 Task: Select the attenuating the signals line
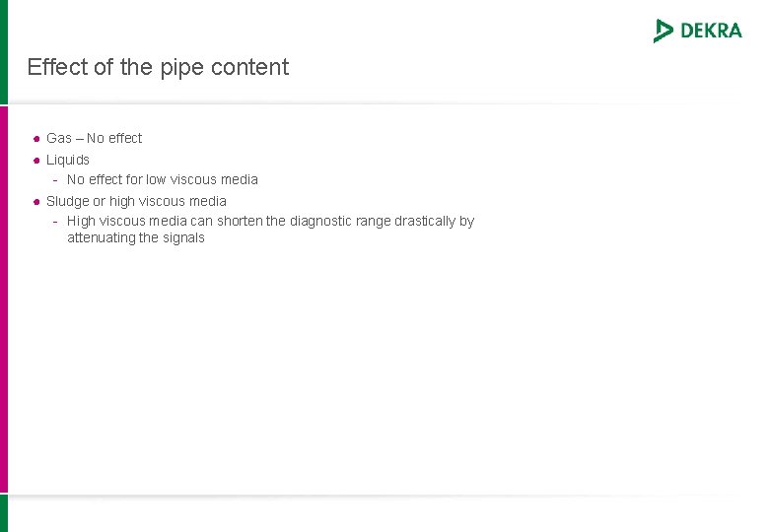coord(136,238)
